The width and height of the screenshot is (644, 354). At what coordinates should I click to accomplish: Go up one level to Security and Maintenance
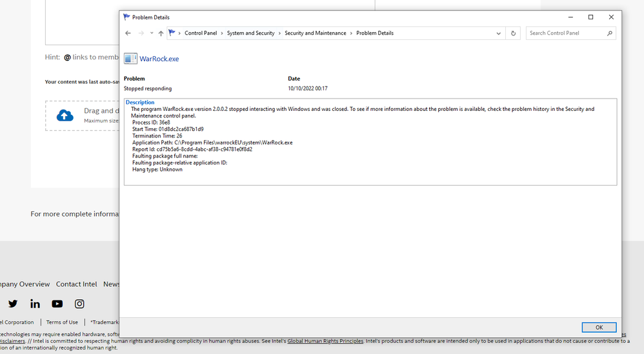pyautogui.click(x=161, y=34)
